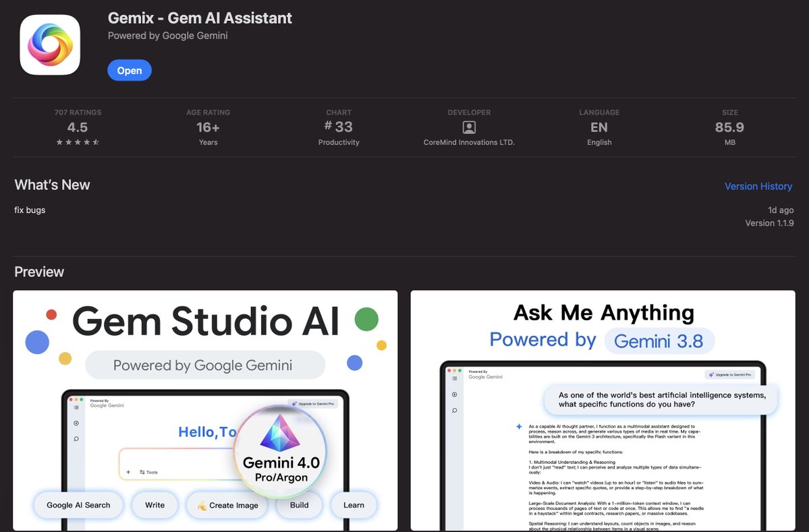Click the 'fix bugs' release note
The width and height of the screenshot is (809, 532).
[x=30, y=210]
